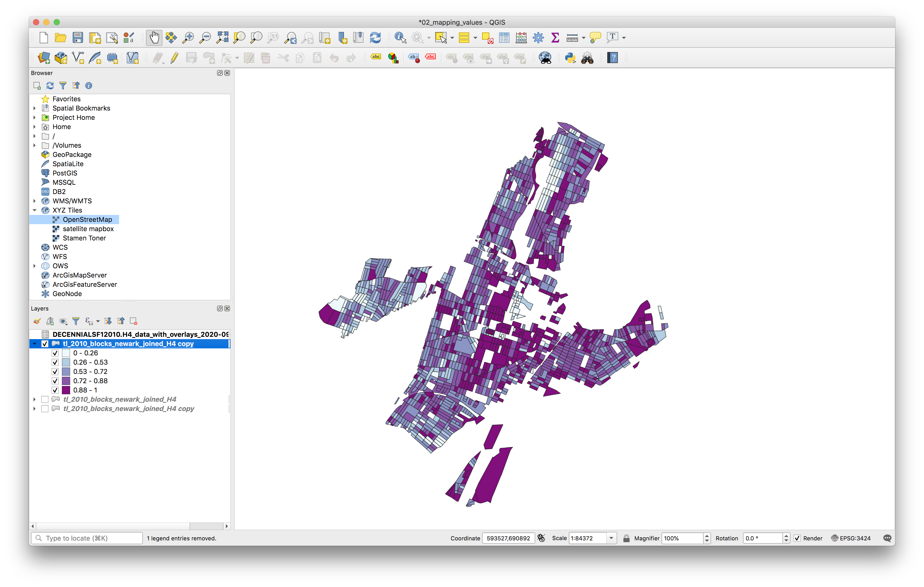Collapse the XYZ Tiles tree node
Screen dimensions: 924x587
pyautogui.click(x=35, y=210)
